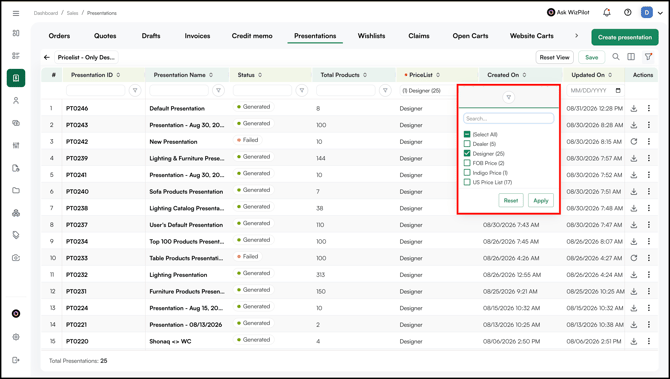670x379 pixels.
Task: Sort by Presentation ID column header
Action: tap(96, 75)
